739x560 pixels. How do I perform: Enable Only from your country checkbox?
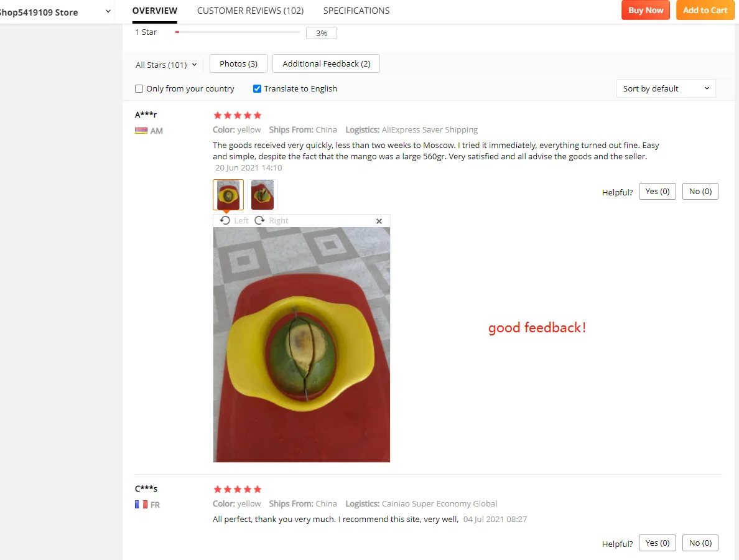[139, 88]
